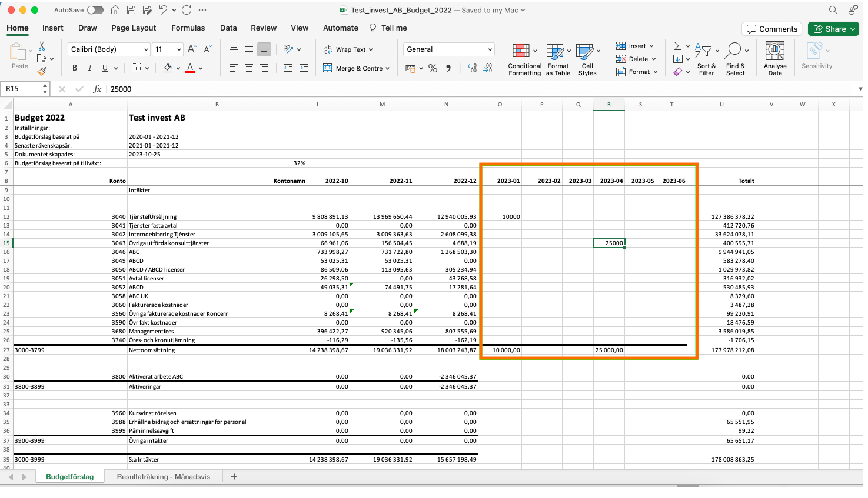Save the workbook with the disk icon
The height and width of the screenshot is (498, 868).
tap(131, 10)
